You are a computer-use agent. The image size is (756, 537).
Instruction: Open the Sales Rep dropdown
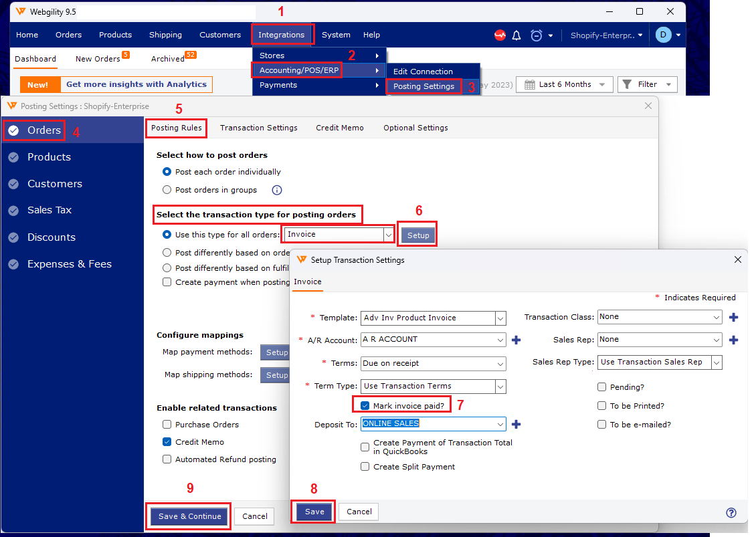click(x=717, y=340)
